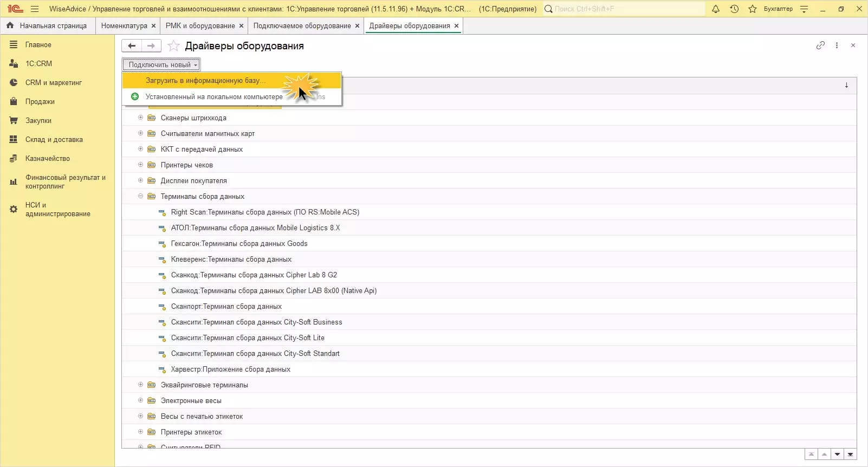Select Скансити City-Soft Business driver
The height and width of the screenshot is (467, 868).
tap(489, 322)
